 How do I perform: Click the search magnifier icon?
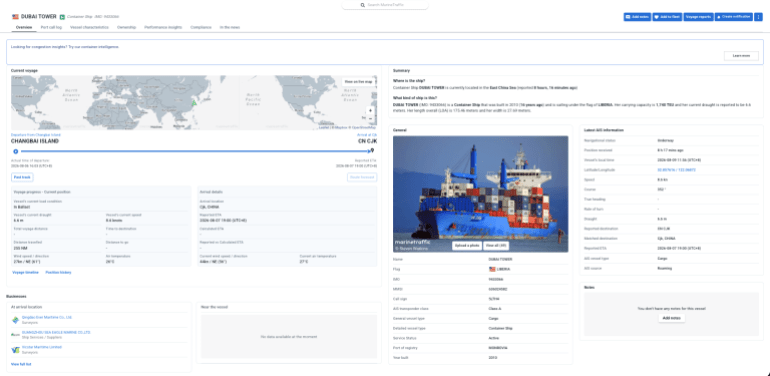[x=362, y=5]
